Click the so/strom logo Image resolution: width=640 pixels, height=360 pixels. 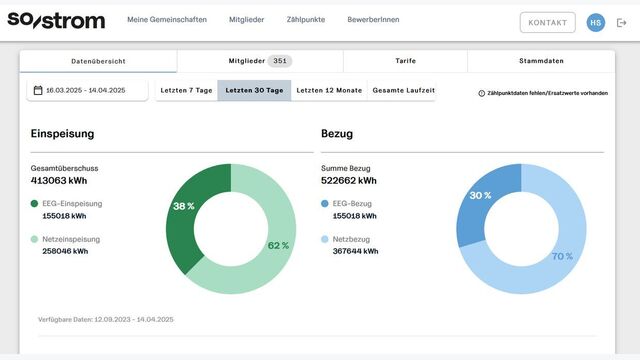[56, 20]
